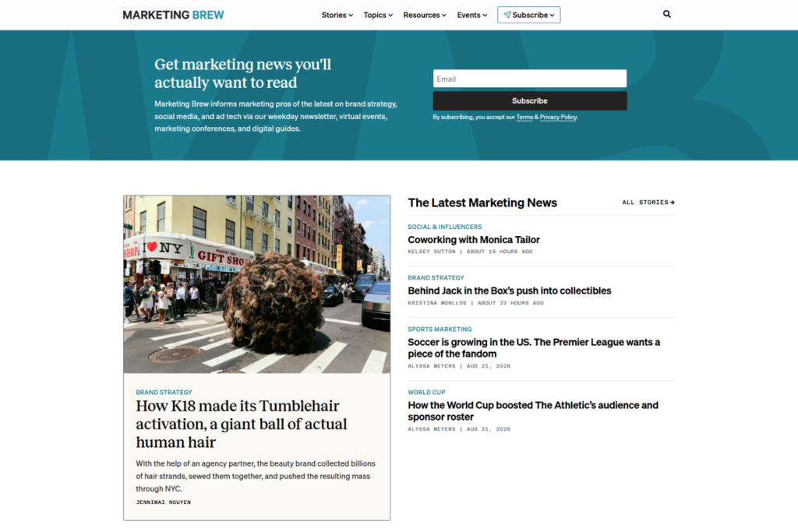Open the K18 Tumblehair activation headline
Image resolution: width=798 pixels, height=532 pixels.
point(242,424)
